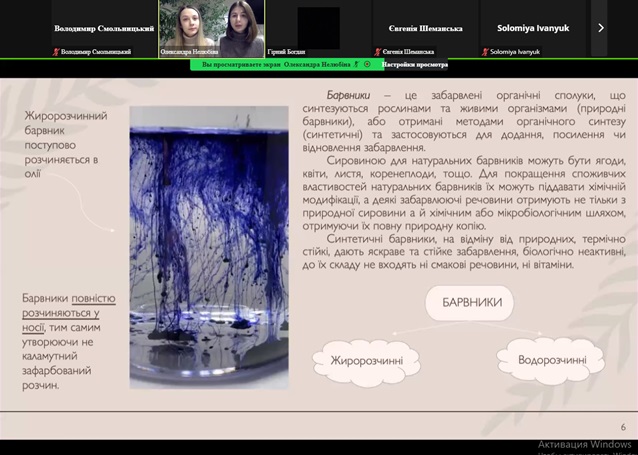The image size is (638, 455).
Task: Select Гірний Богдан participant tile
Action: (319, 28)
